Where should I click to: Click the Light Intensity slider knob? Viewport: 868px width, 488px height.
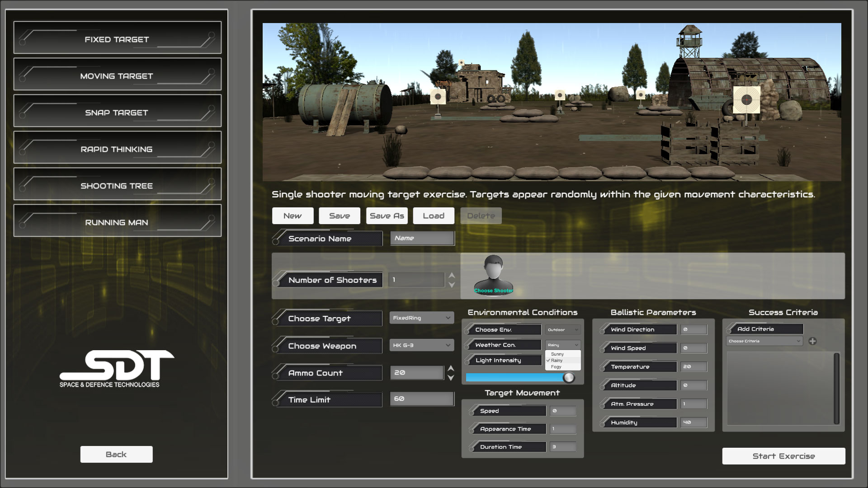pyautogui.click(x=569, y=377)
